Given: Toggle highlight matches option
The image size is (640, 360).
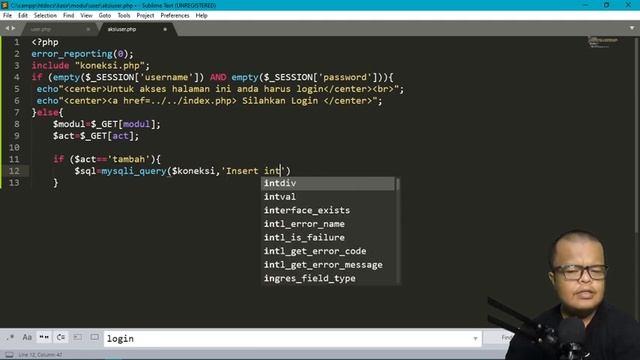Looking at the screenshot, I should click(94, 337).
